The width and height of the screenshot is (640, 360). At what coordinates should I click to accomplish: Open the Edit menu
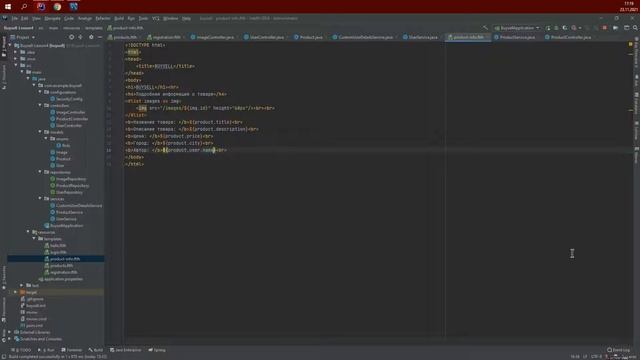[25, 18]
